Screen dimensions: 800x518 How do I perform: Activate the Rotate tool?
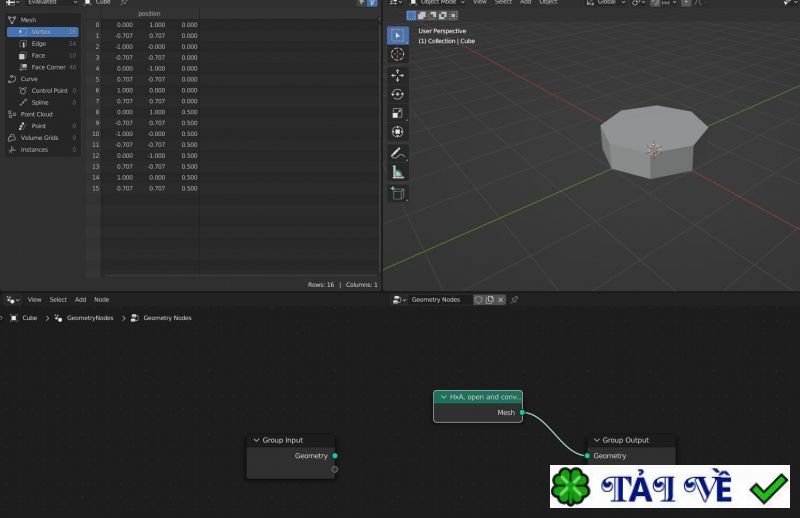(398, 94)
